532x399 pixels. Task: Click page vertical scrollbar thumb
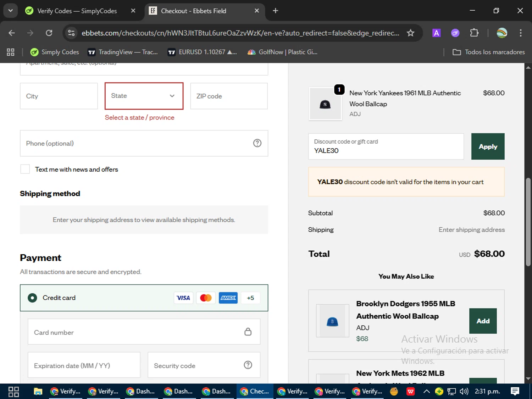click(x=528, y=222)
